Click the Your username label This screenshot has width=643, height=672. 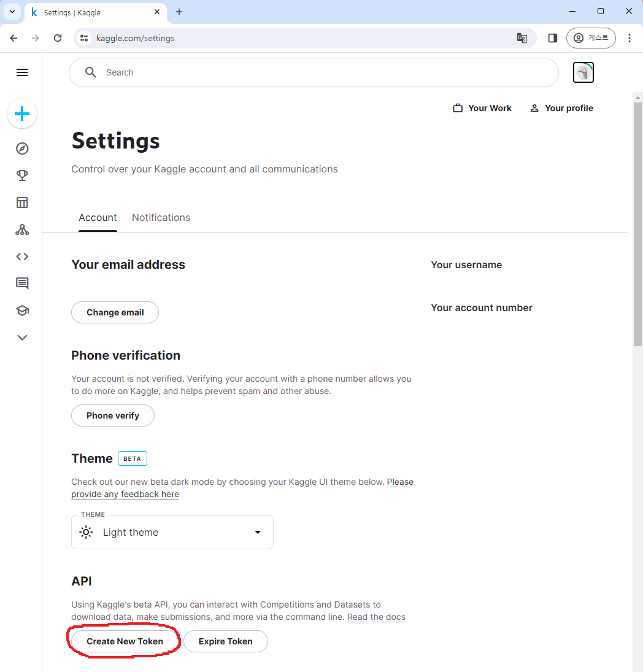pyautogui.click(x=466, y=265)
